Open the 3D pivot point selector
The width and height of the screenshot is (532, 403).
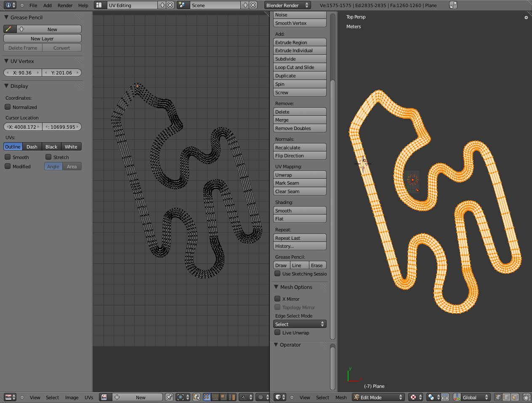433,397
